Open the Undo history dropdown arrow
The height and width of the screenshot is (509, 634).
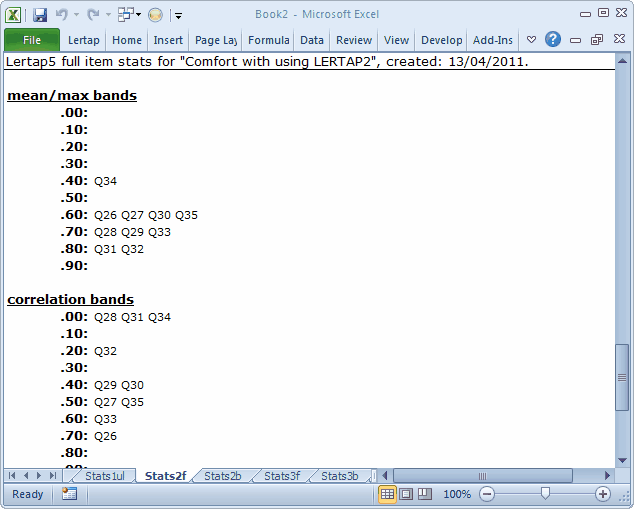76,15
